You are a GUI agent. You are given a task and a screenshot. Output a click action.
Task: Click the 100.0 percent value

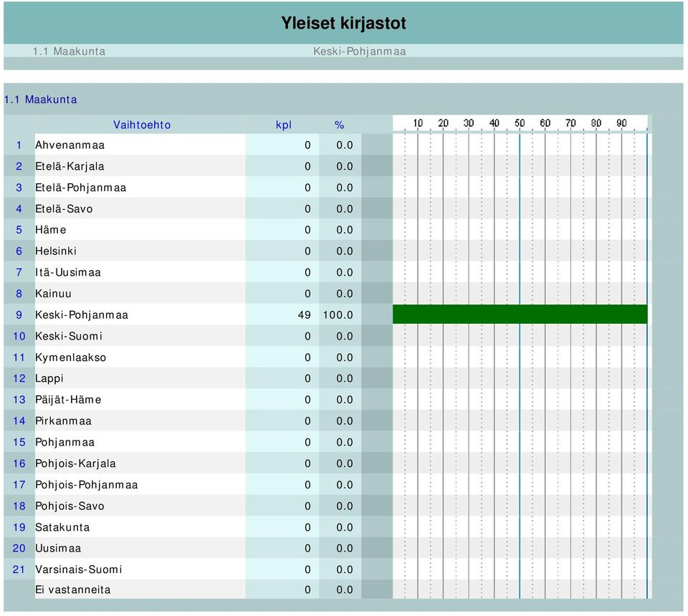click(x=338, y=314)
